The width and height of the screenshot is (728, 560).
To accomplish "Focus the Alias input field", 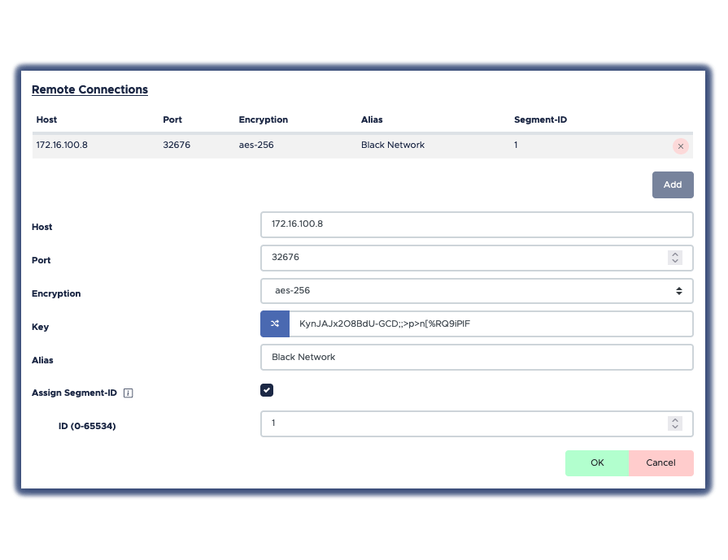I will tap(477, 358).
